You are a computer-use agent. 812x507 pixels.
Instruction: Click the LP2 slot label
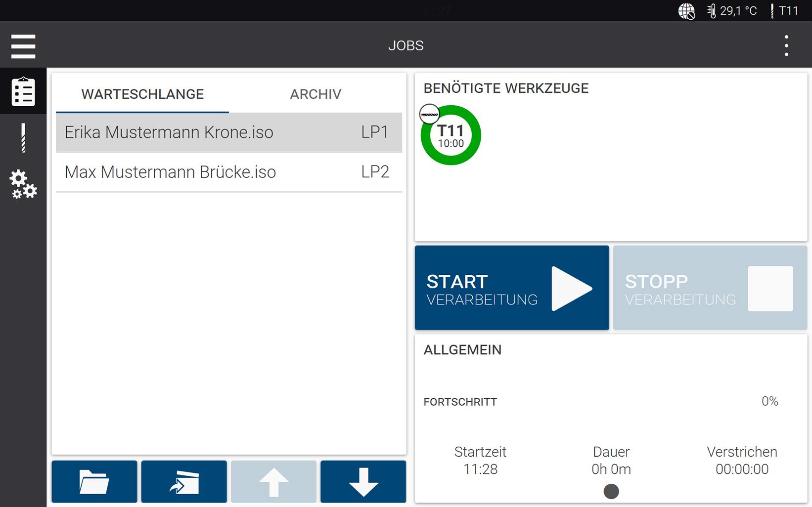[375, 171]
